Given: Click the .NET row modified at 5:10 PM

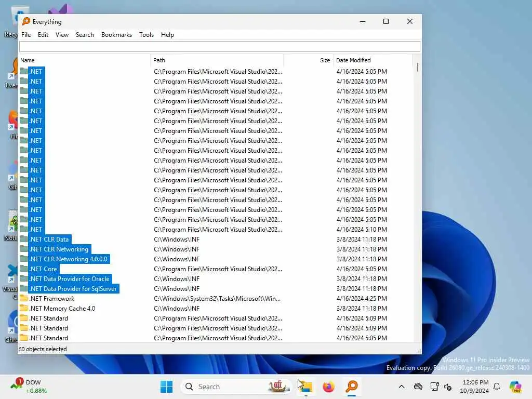Looking at the screenshot, I should (x=216, y=229).
